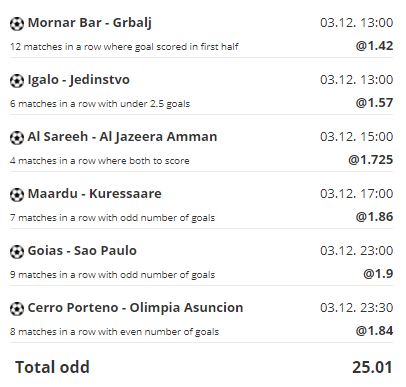
Task: Pick the @1.86 odds value
Action: [x=374, y=217]
